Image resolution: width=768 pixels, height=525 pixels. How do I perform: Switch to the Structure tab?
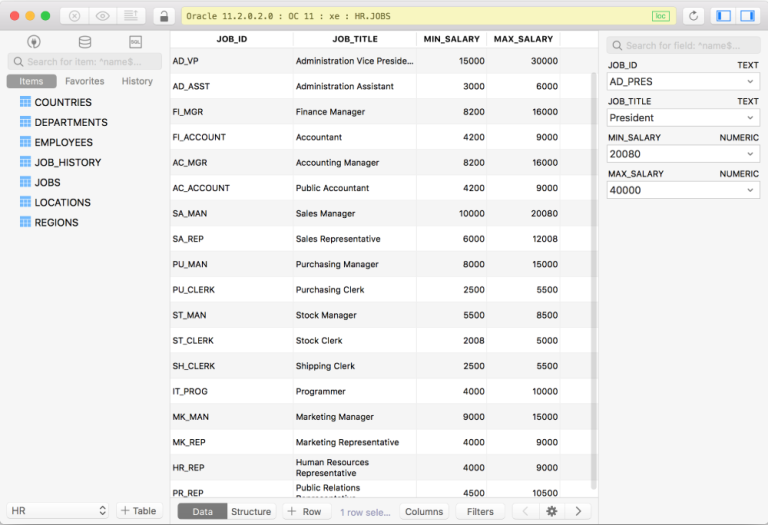click(251, 511)
